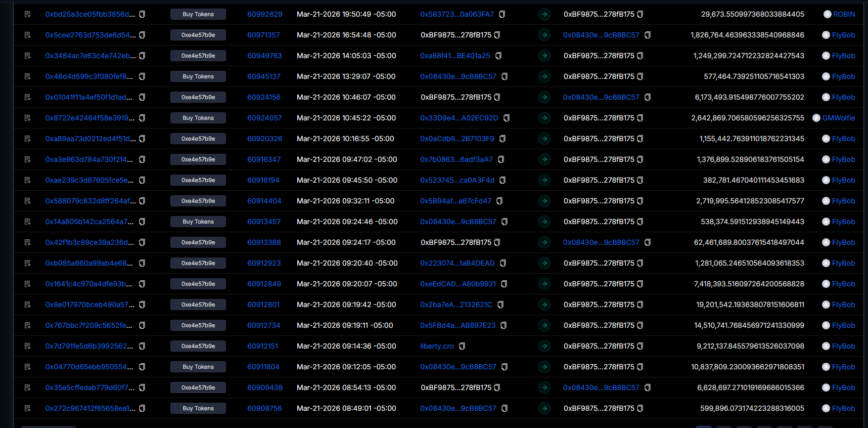
Task: Click GMWolfie token logo icon
Action: [x=816, y=118]
